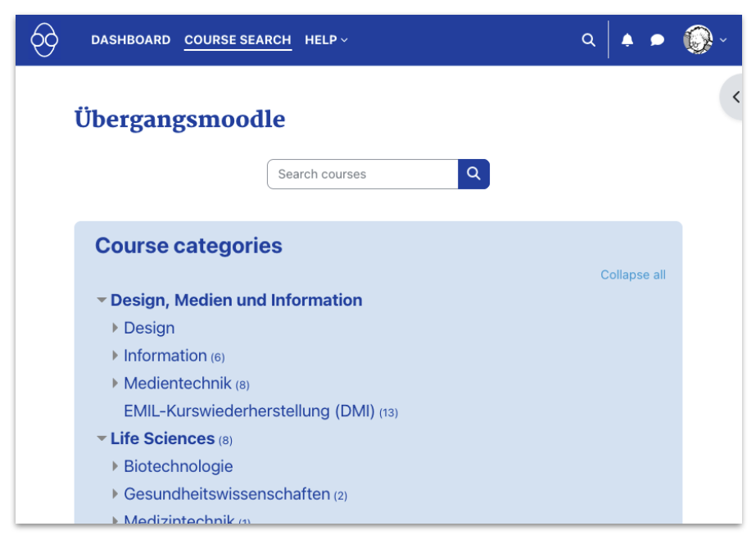Open notifications bell icon

[x=627, y=40]
